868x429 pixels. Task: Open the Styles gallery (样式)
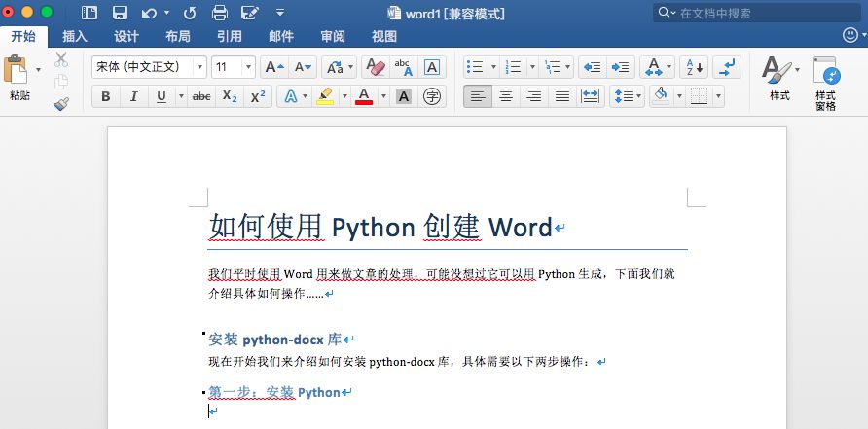pyautogui.click(x=779, y=78)
